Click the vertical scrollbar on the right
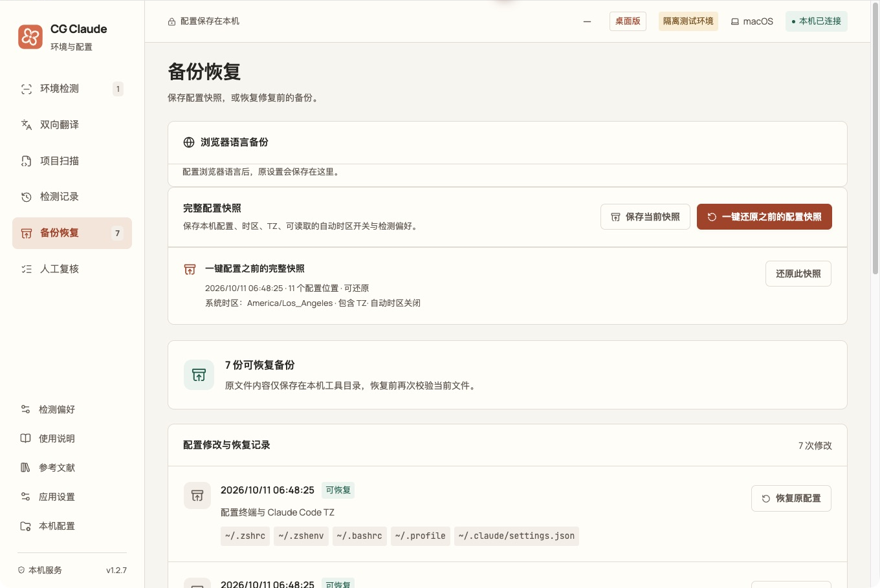This screenshot has height=588, width=880. click(x=875, y=139)
